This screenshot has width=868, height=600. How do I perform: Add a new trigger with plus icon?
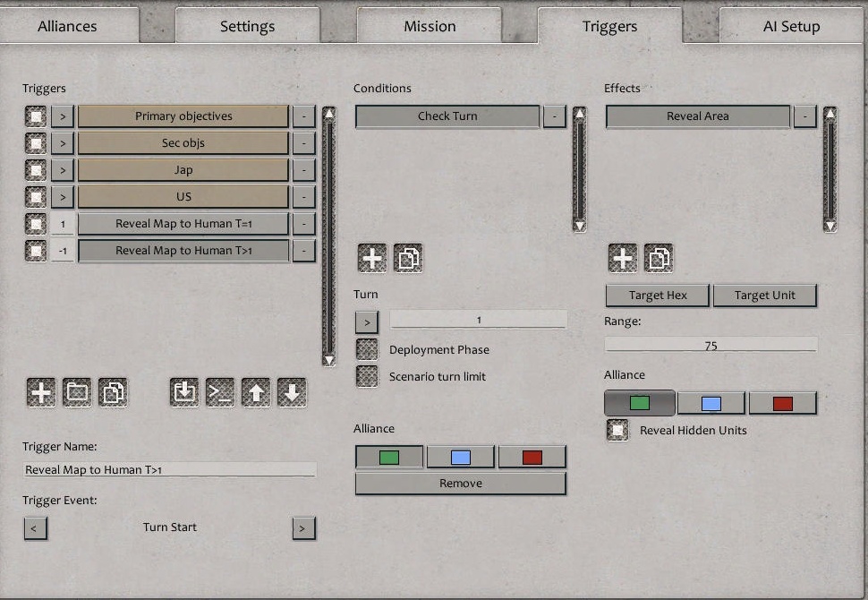(41, 393)
